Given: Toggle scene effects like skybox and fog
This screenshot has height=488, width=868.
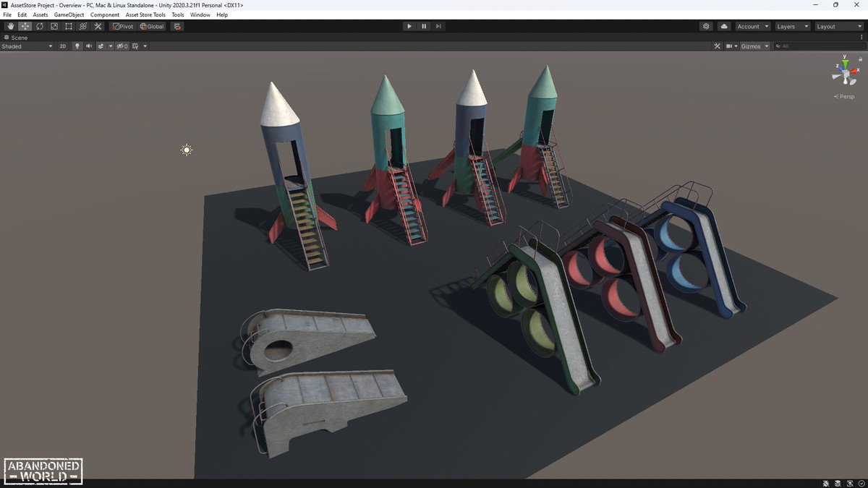Looking at the screenshot, I should click(101, 46).
